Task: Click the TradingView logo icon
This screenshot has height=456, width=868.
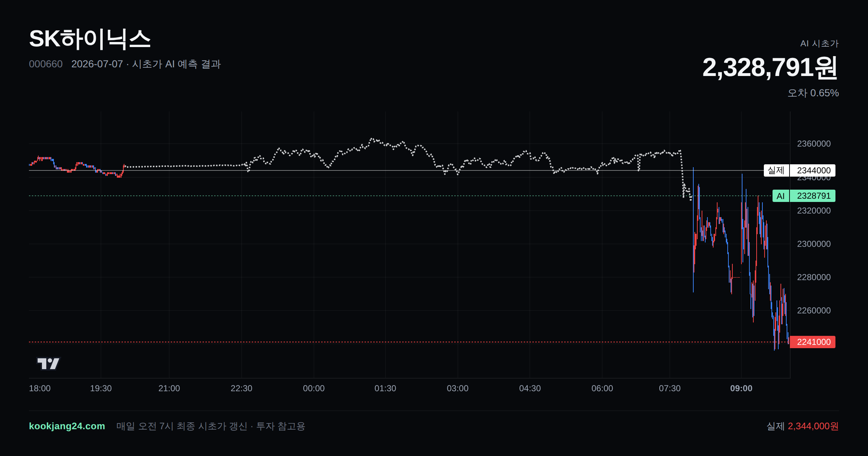Action: click(x=48, y=363)
